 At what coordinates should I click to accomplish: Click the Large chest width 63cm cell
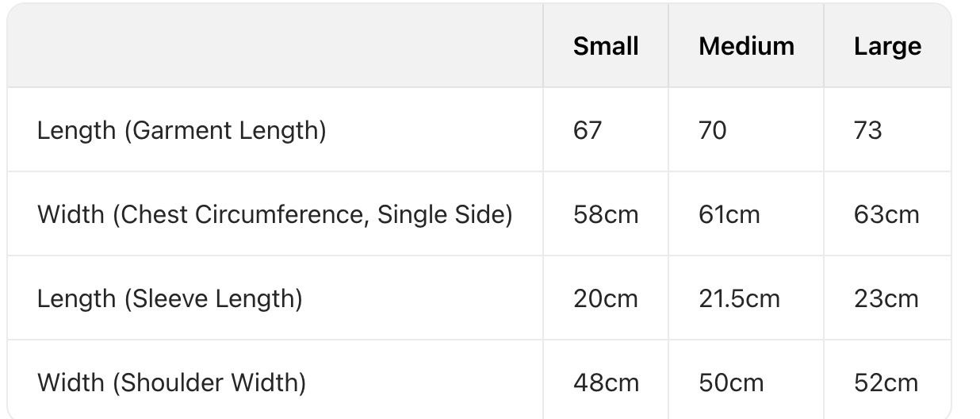[886, 214]
